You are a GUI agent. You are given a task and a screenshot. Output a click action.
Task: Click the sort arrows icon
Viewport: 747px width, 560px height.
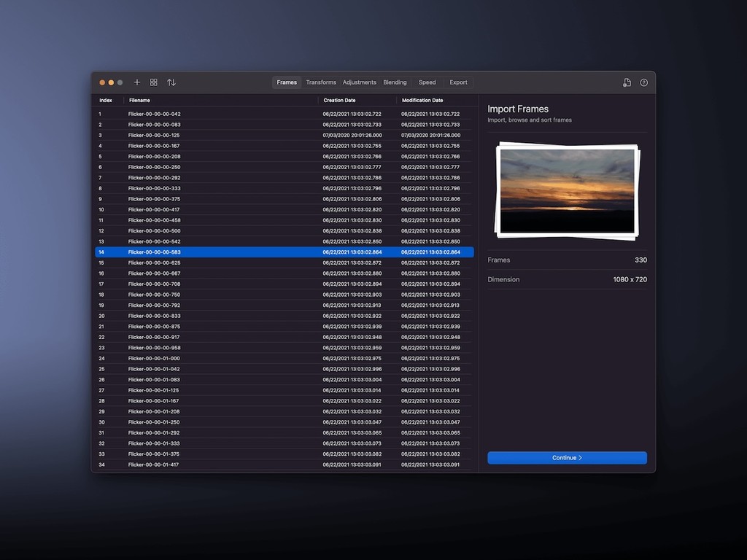171,82
